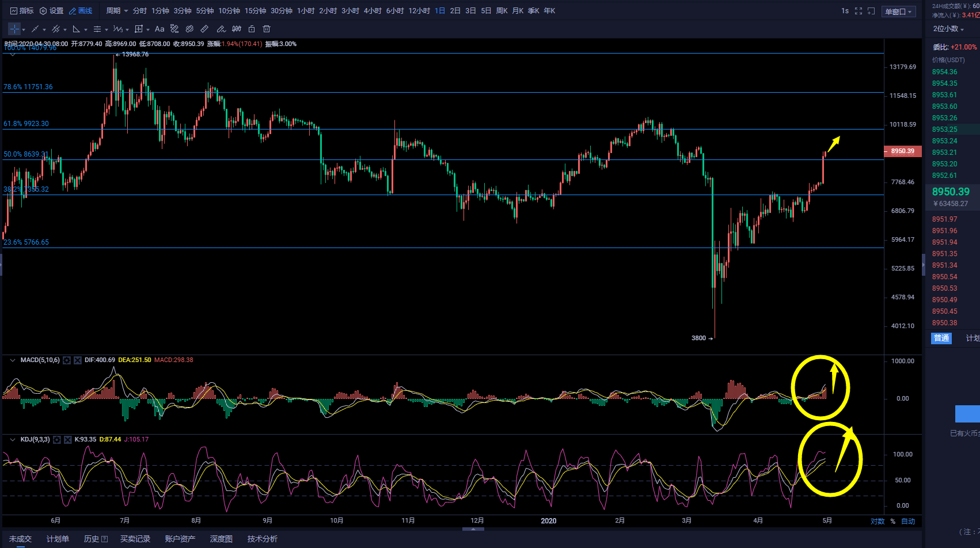The width and height of the screenshot is (980, 548).
Task: Select the Aa text annotation tool
Action: click(159, 29)
